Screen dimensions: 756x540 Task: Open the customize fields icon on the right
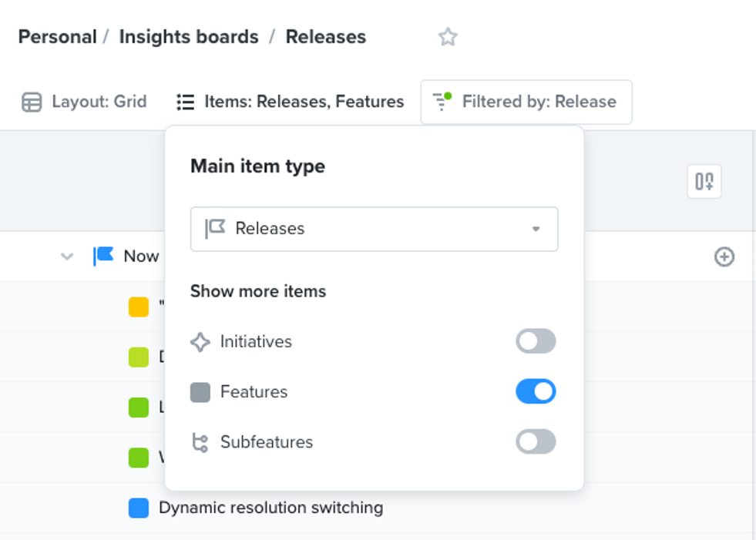point(704,181)
